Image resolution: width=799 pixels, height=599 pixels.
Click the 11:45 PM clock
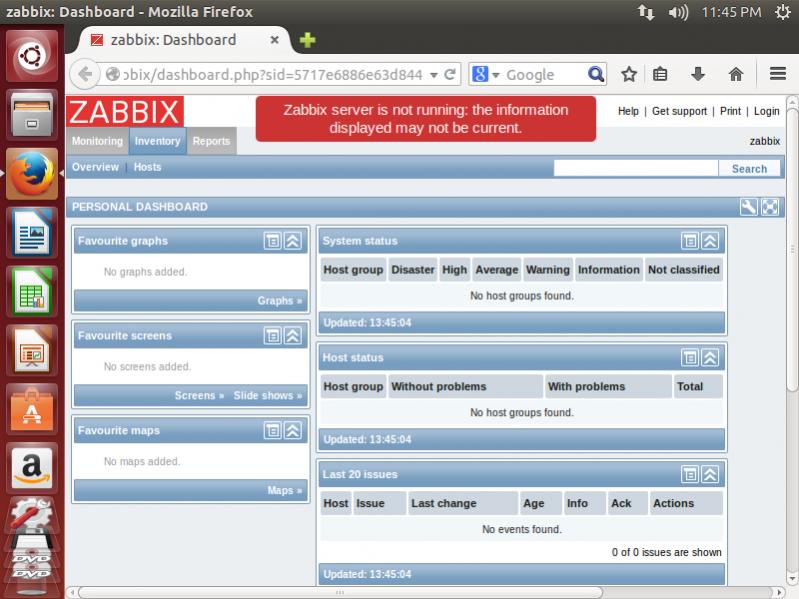pyautogui.click(x=731, y=12)
